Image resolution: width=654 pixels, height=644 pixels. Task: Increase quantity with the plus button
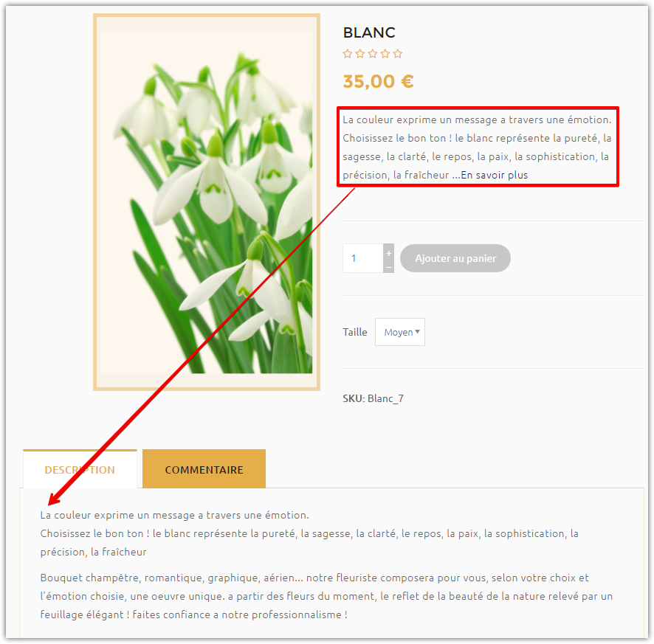pyautogui.click(x=389, y=252)
